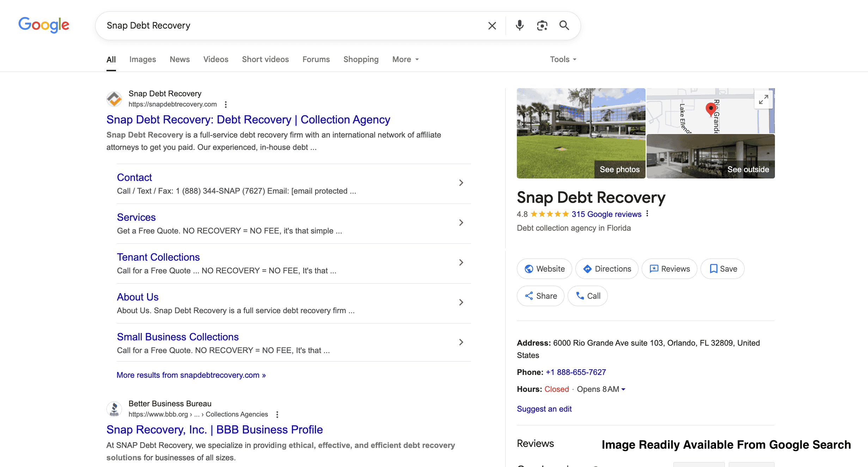The width and height of the screenshot is (868, 467).
Task: Open options menu beside Google reviews count
Action: [647, 214]
